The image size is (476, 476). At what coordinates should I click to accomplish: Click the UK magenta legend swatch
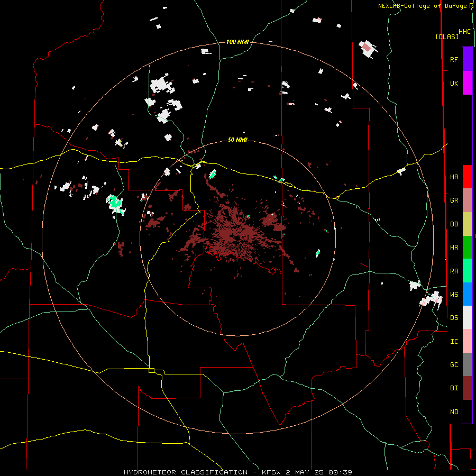(x=467, y=83)
